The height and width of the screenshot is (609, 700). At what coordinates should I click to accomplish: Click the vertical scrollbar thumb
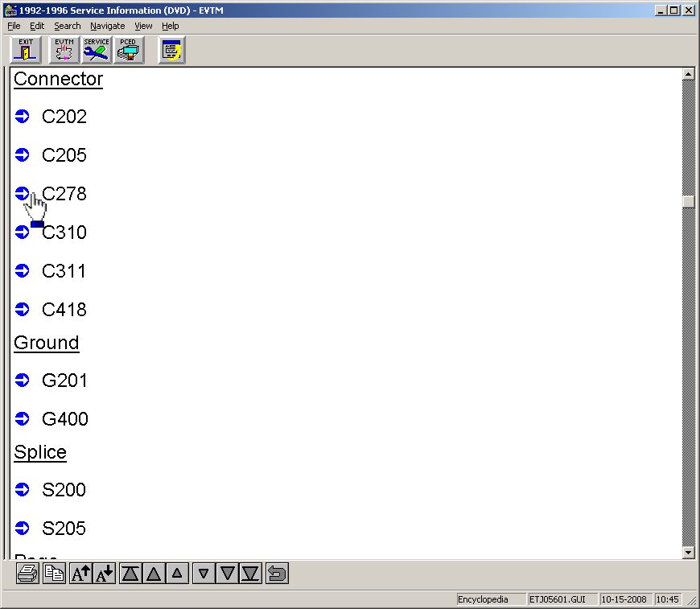(x=688, y=201)
